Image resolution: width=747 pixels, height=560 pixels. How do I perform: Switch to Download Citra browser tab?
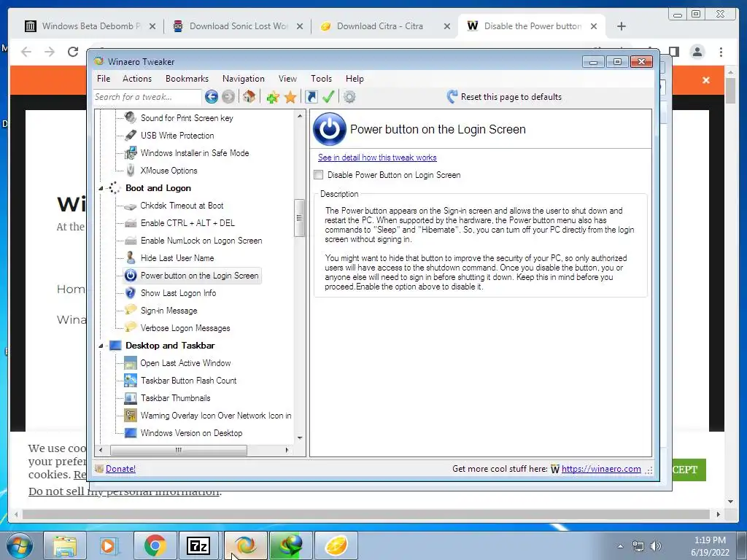click(385, 26)
